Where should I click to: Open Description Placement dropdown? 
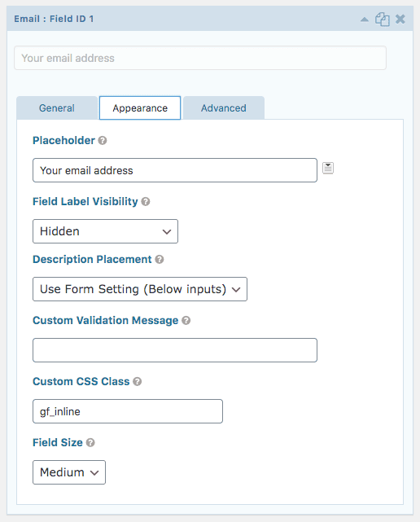pyautogui.click(x=140, y=289)
